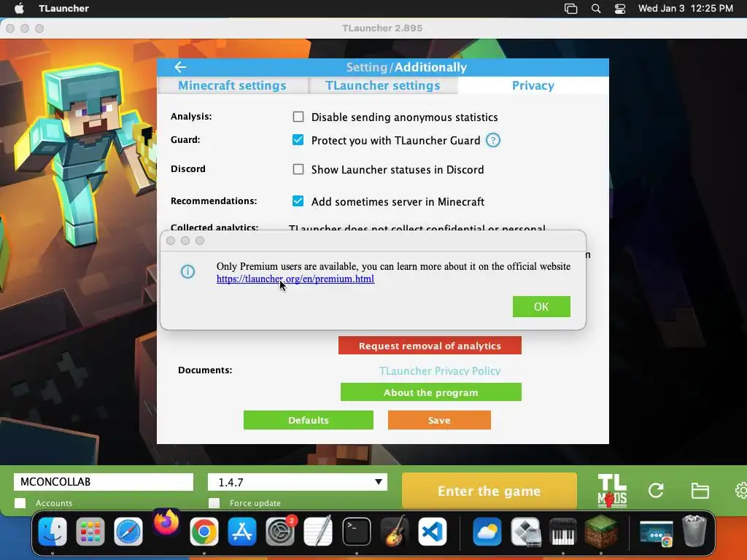Open System Settings from the dock

click(280, 532)
